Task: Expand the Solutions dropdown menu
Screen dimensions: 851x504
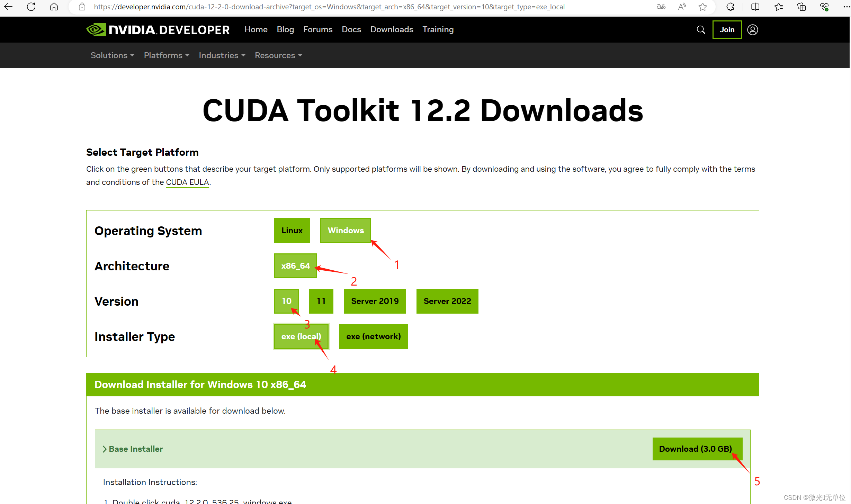Action: (x=112, y=55)
